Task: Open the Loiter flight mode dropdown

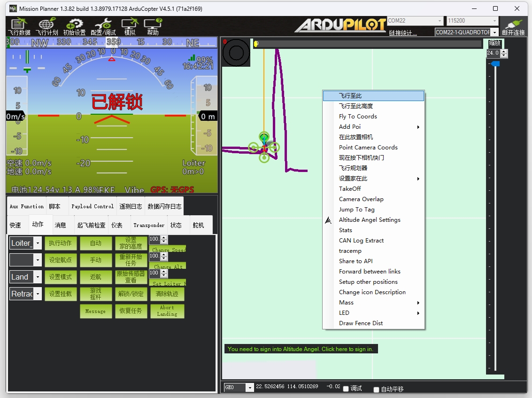Action: click(x=38, y=243)
